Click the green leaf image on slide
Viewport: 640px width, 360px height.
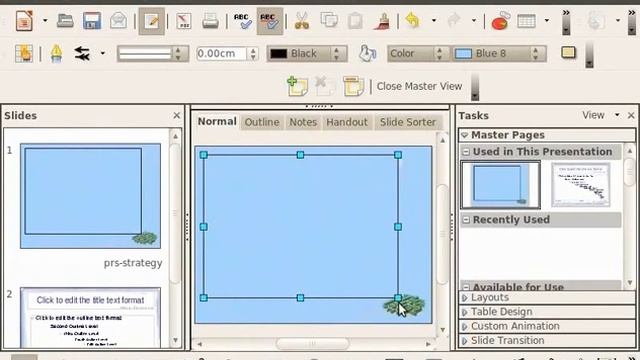pos(404,306)
